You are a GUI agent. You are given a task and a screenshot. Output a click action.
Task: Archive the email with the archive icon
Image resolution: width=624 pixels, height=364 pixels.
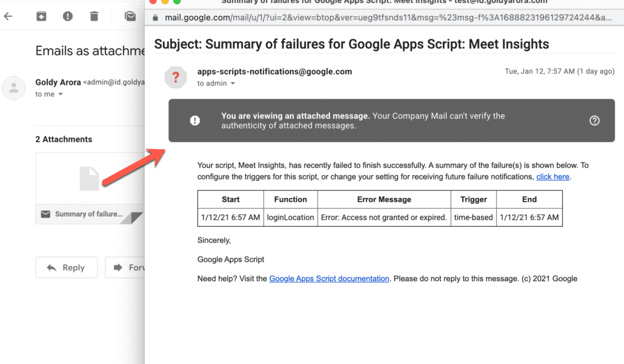point(41,16)
